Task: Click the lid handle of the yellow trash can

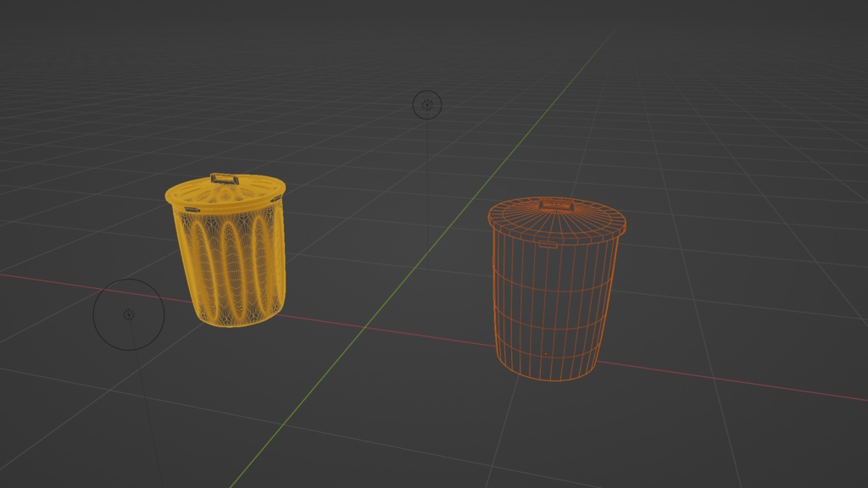Action: tap(222, 180)
